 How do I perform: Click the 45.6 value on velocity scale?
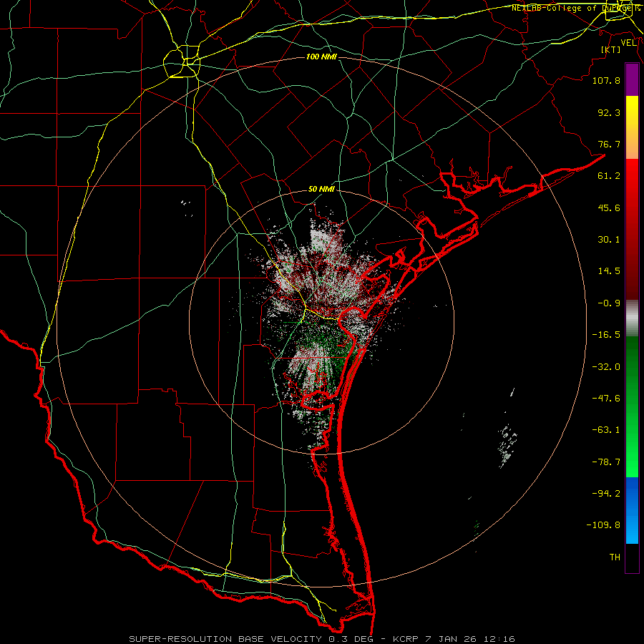[x=609, y=208]
